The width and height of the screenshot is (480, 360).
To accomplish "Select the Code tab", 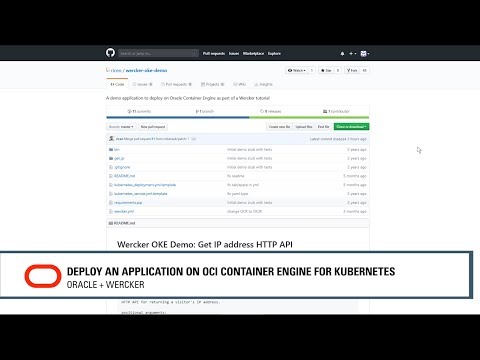I will pyautogui.click(x=117, y=84).
